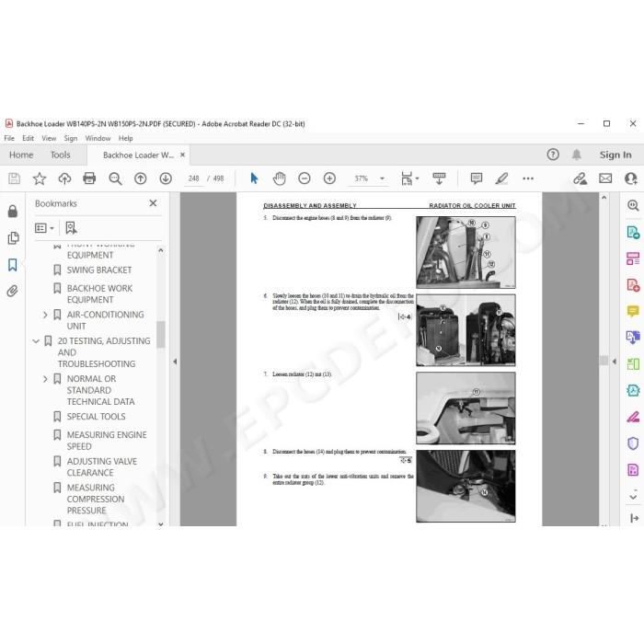Enable scrolling read mode keyboard icon
Viewport: 644px width, 644px height.
pyautogui.click(x=439, y=178)
